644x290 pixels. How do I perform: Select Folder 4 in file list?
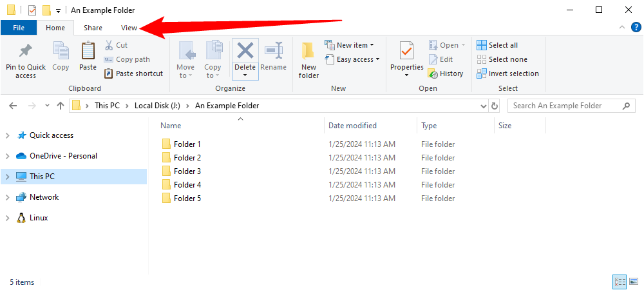(181, 185)
